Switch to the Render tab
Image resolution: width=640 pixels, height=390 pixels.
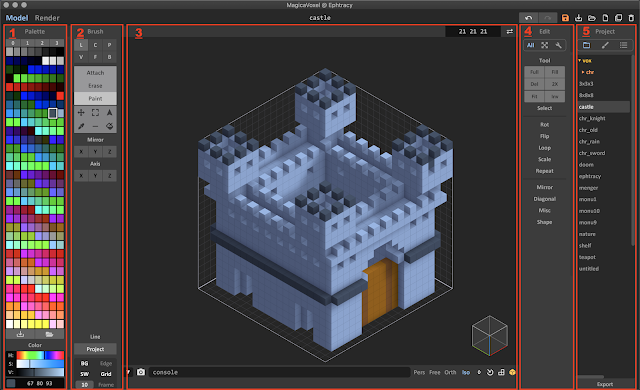click(x=47, y=18)
